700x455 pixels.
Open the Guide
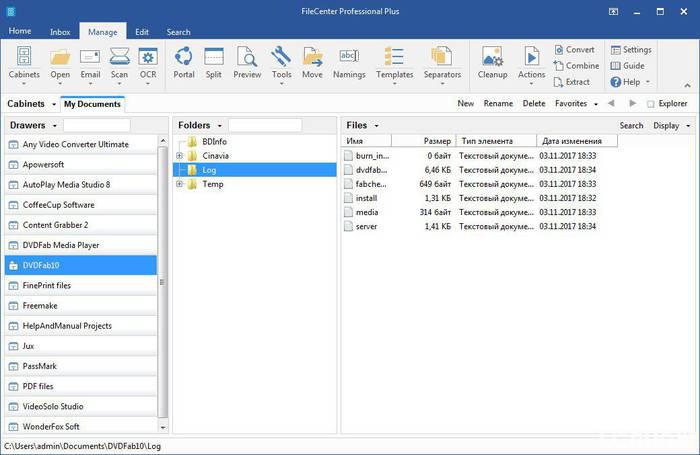coord(628,66)
